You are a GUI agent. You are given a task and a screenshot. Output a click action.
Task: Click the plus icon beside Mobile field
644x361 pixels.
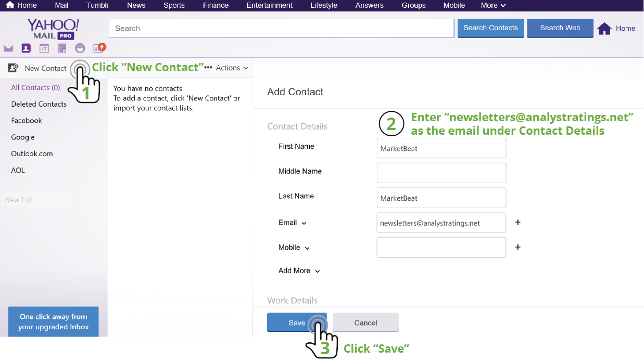coord(517,247)
